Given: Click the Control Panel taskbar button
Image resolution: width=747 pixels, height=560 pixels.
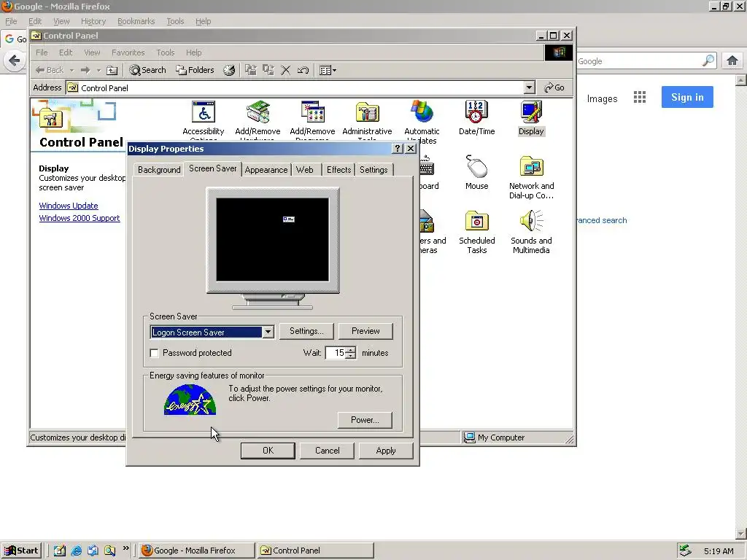Looking at the screenshot, I should click(315, 551).
